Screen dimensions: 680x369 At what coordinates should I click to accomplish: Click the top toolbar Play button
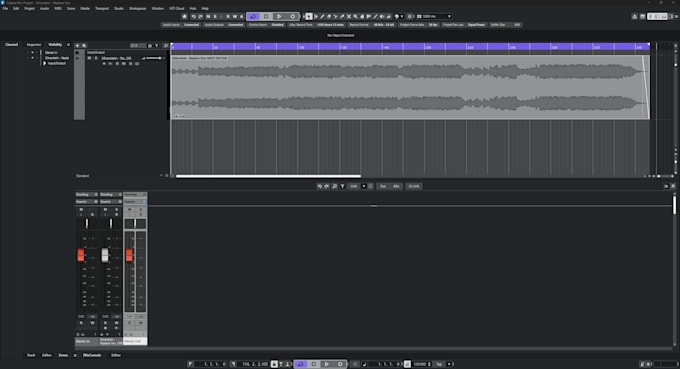tap(279, 16)
